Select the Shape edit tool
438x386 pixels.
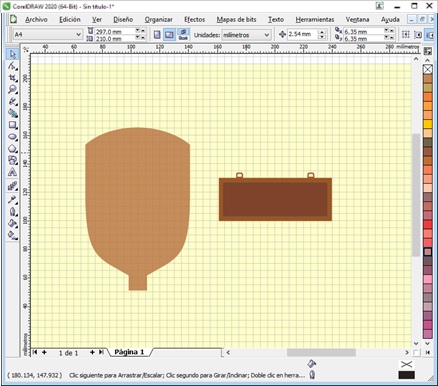(x=12, y=66)
